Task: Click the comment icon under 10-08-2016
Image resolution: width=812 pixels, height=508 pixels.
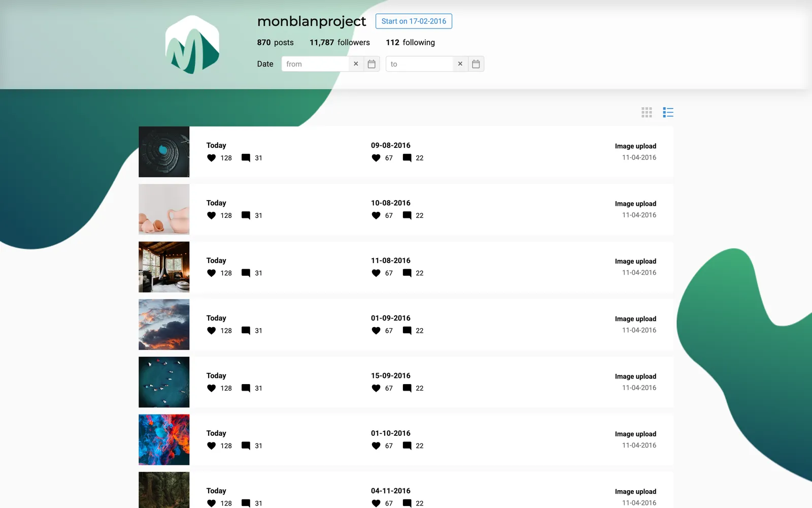Action: point(407,215)
